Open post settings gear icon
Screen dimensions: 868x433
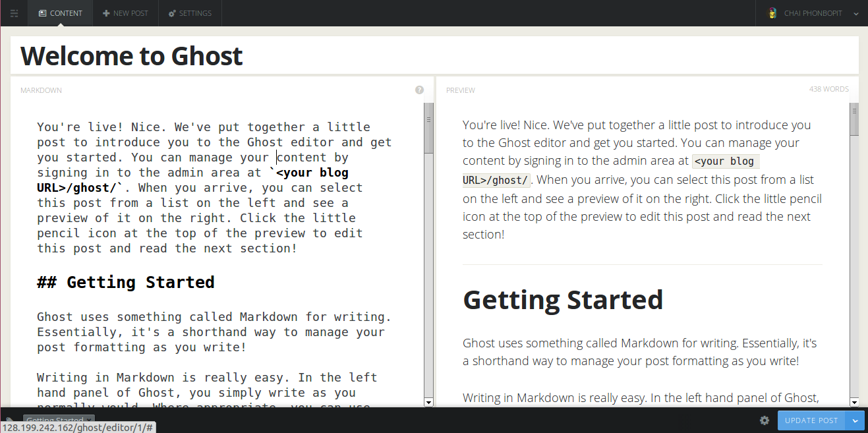tap(765, 420)
